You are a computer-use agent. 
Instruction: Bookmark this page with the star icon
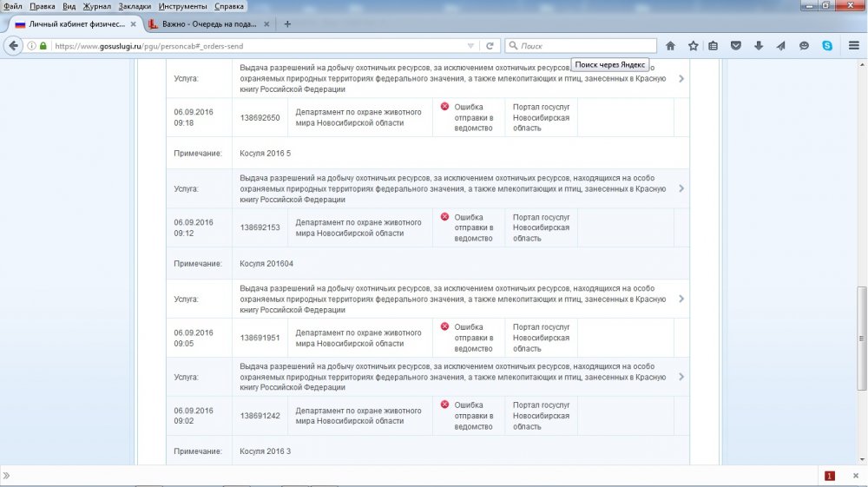pos(693,46)
